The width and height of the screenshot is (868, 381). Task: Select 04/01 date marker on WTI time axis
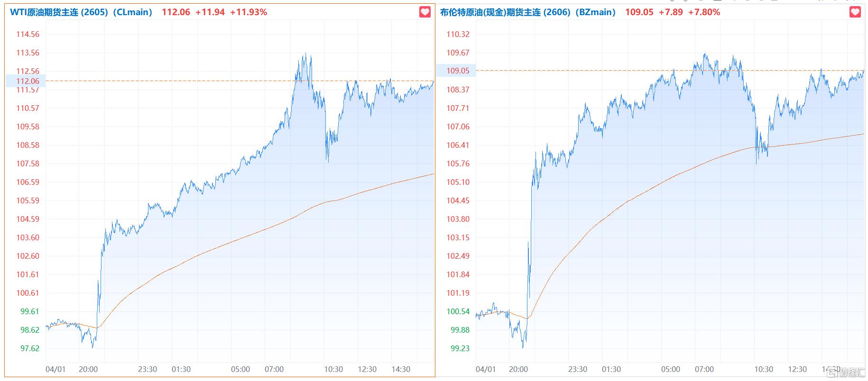pyautogui.click(x=55, y=369)
